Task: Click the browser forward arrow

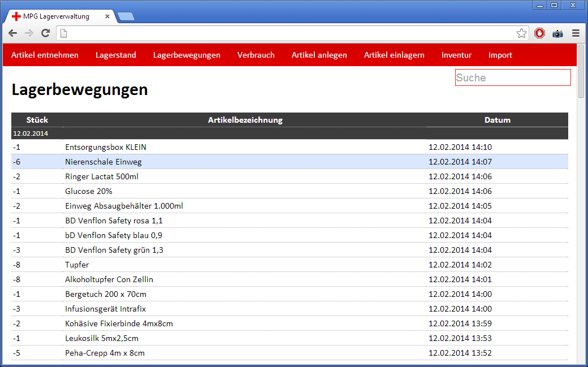Action: click(29, 33)
